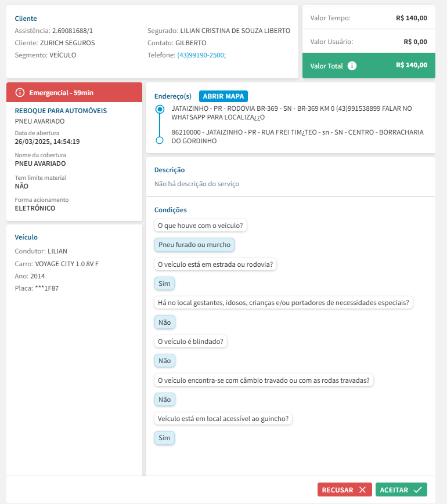
Task: Click 'Não' answer under the blindado question
Action: pos(164,361)
